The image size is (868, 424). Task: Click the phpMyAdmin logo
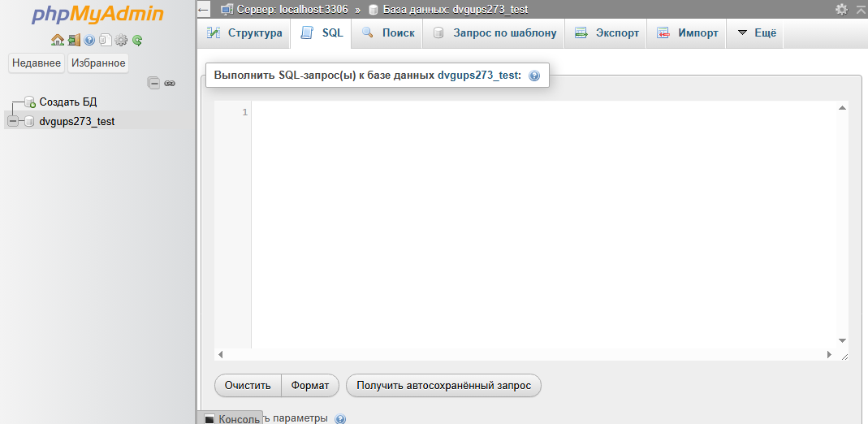click(97, 15)
